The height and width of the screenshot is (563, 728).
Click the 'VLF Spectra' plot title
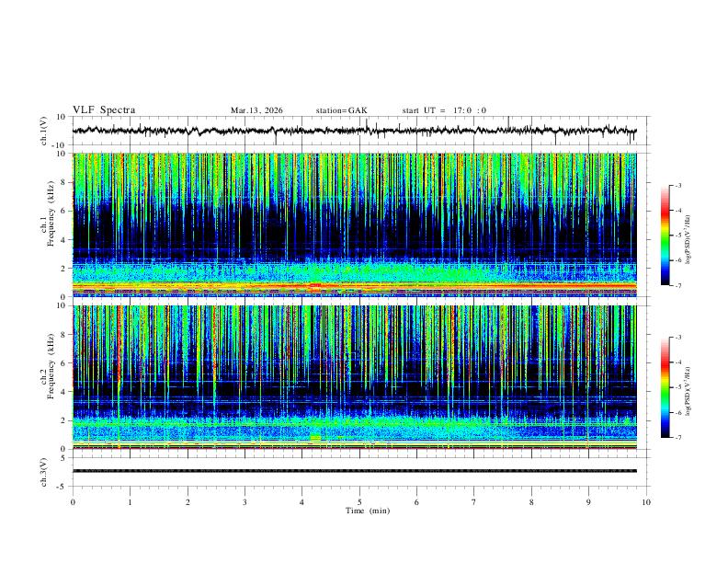[x=104, y=110]
